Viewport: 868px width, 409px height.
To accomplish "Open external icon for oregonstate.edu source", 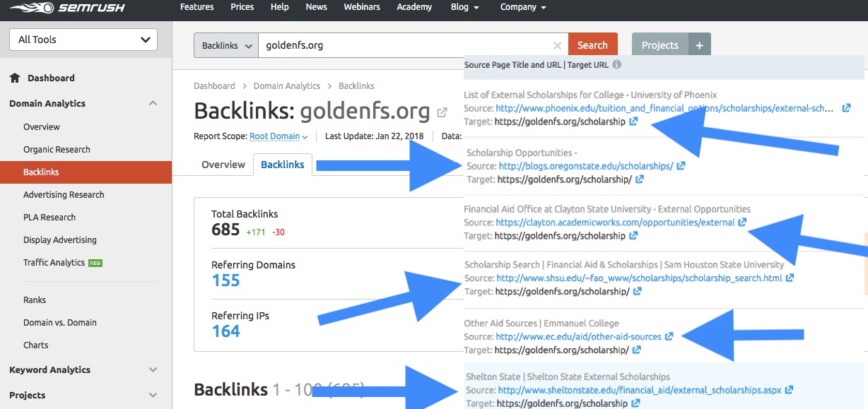I will point(681,167).
